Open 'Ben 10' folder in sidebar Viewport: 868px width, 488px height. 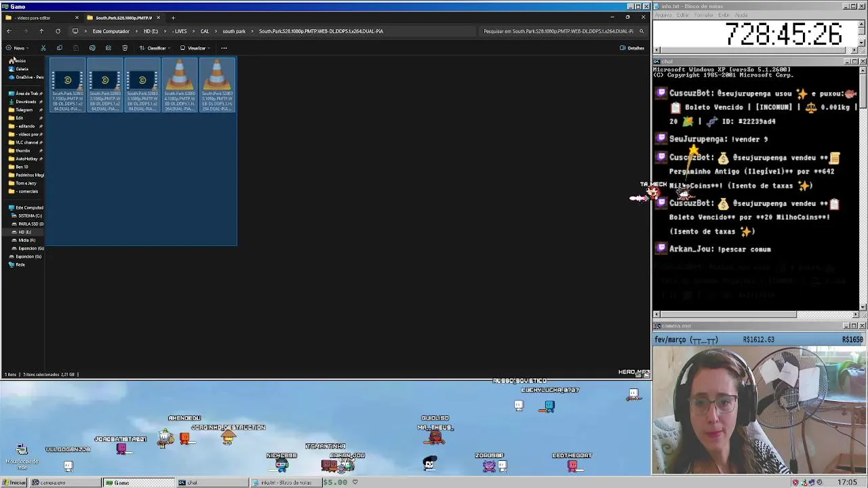click(x=20, y=167)
